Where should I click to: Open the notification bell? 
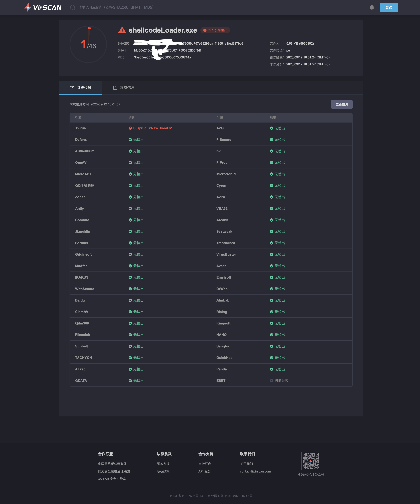tap(372, 7)
